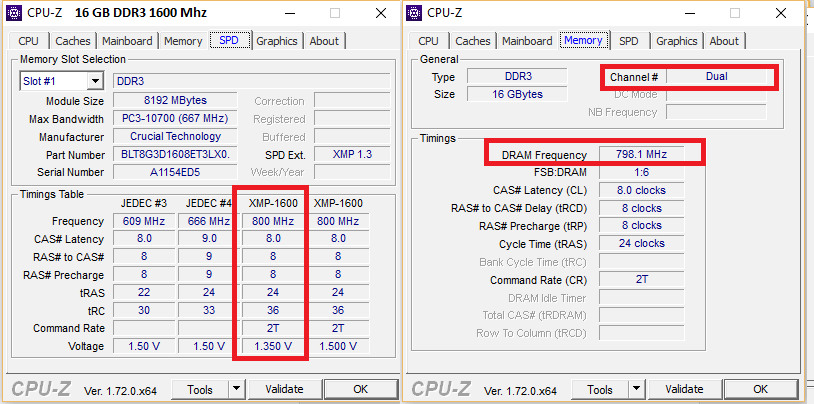Click Part Number value BLT8G3D1608ET3LX0.
This screenshot has width=814, height=404.
click(x=175, y=155)
